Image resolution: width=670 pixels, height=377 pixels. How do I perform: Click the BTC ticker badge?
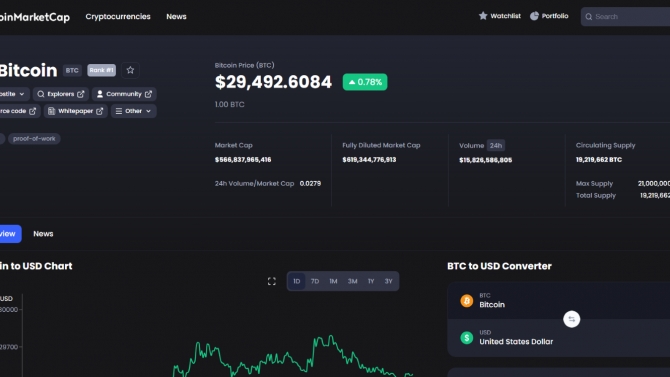click(x=72, y=70)
